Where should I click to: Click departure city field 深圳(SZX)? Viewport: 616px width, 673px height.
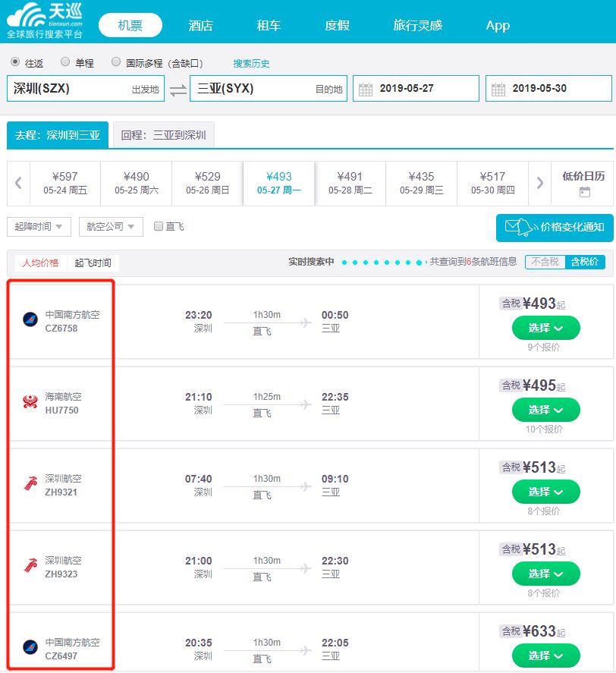86,89
